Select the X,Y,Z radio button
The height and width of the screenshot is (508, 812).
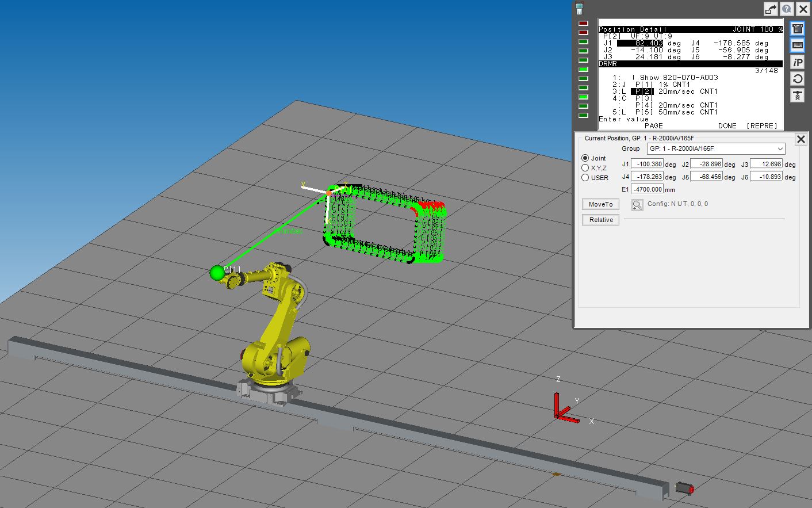pyautogui.click(x=585, y=168)
